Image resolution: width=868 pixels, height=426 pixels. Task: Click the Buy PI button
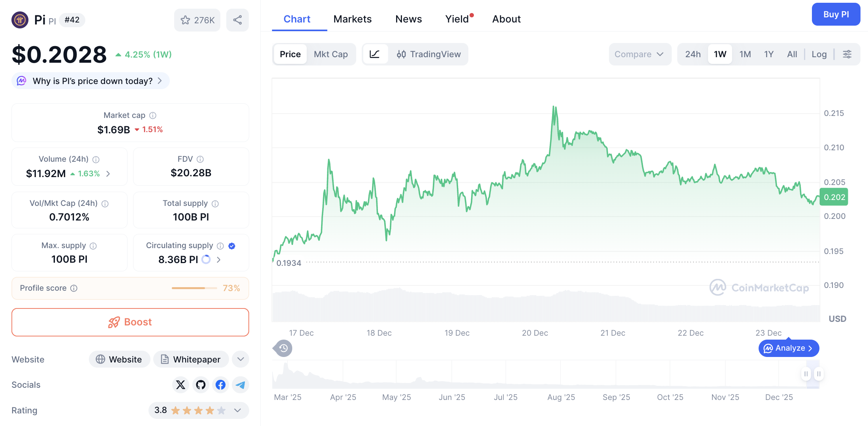coord(836,14)
